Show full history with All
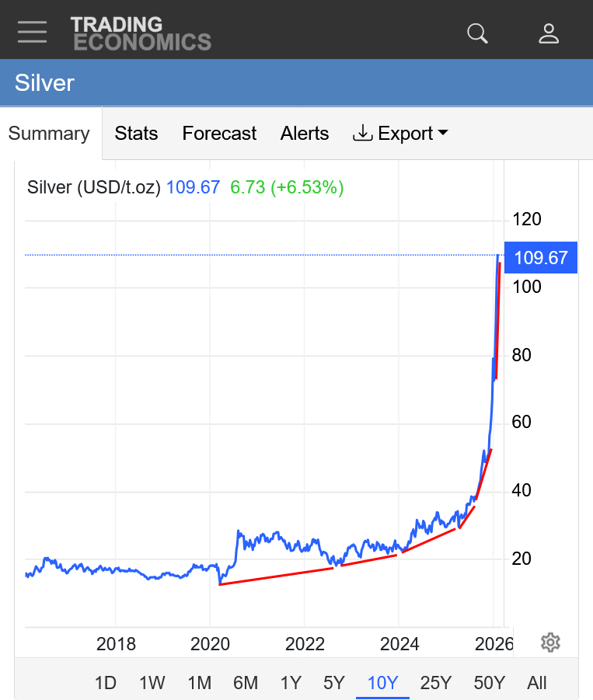 point(537,683)
